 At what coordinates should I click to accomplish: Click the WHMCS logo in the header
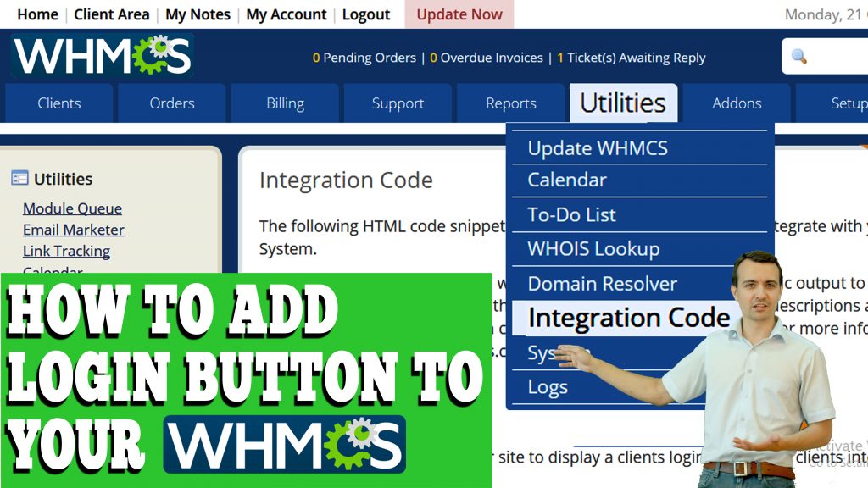click(x=101, y=53)
